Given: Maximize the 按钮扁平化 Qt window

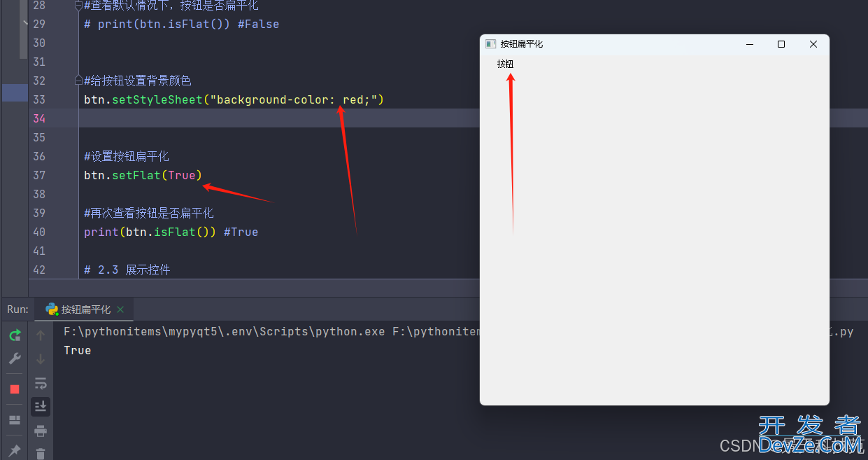Looking at the screenshot, I should (x=781, y=44).
